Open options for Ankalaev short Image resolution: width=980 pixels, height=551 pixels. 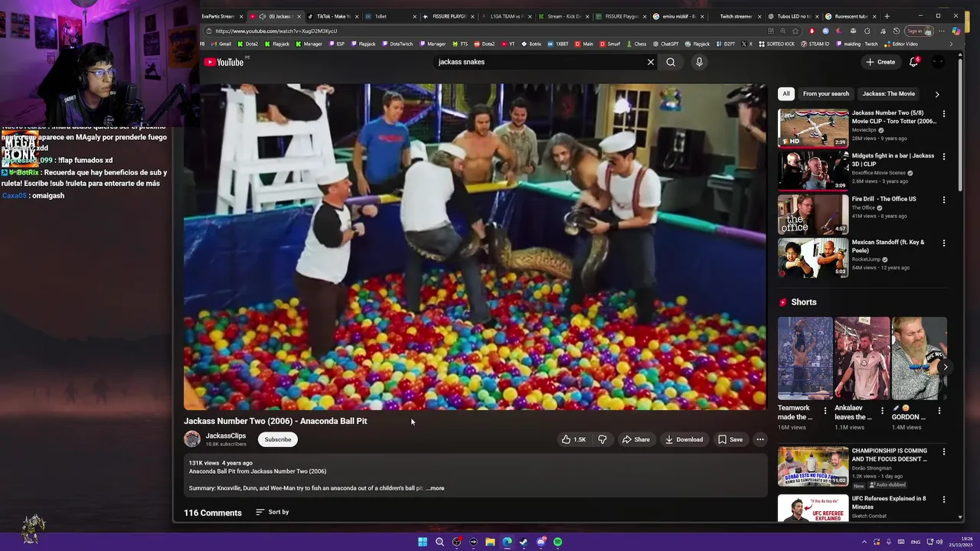(x=882, y=411)
